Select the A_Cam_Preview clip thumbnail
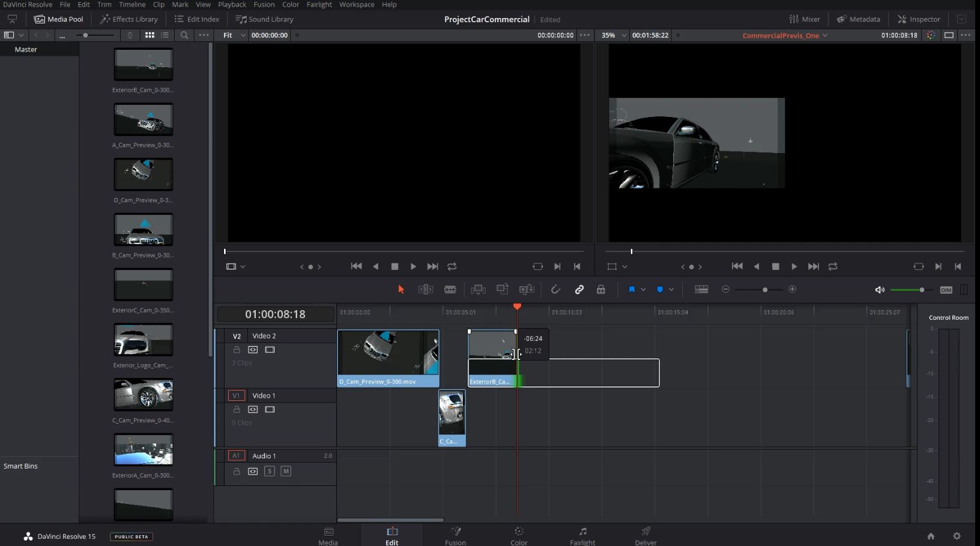This screenshot has height=546, width=980. point(144,119)
